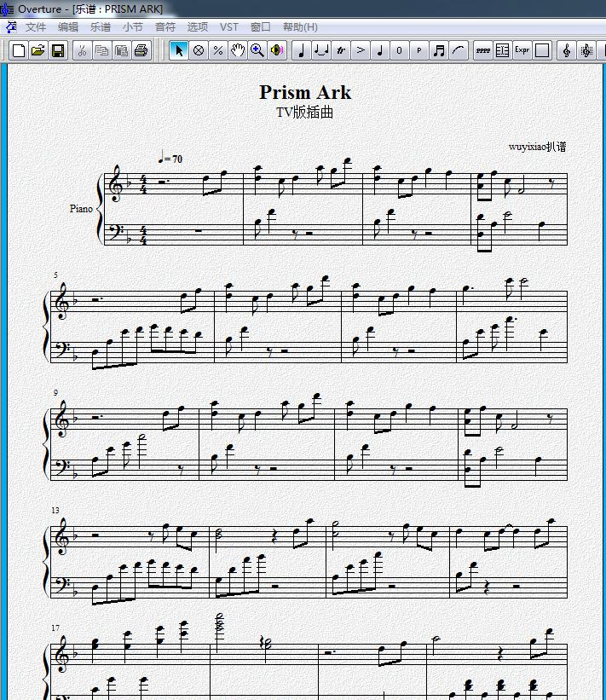Open the trill ornaments palette
This screenshot has width=606, height=700.
coord(340,50)
